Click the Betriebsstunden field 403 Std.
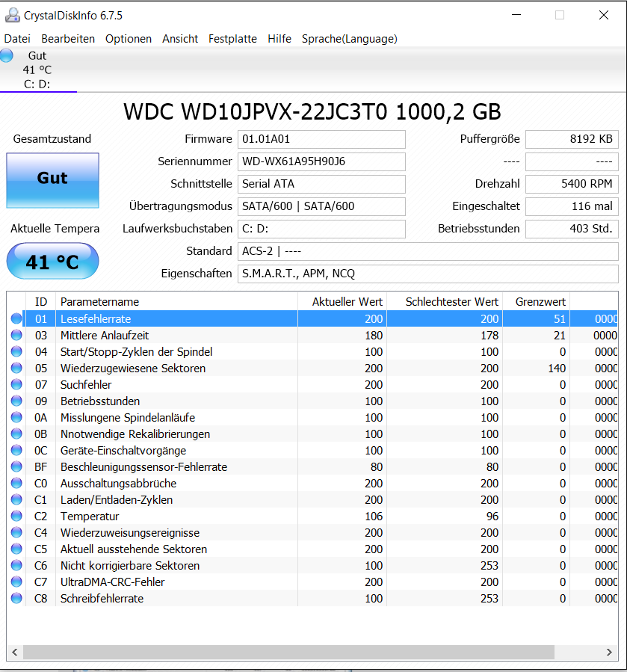Screen dimensions: 627x672 (x=572, y=229)
